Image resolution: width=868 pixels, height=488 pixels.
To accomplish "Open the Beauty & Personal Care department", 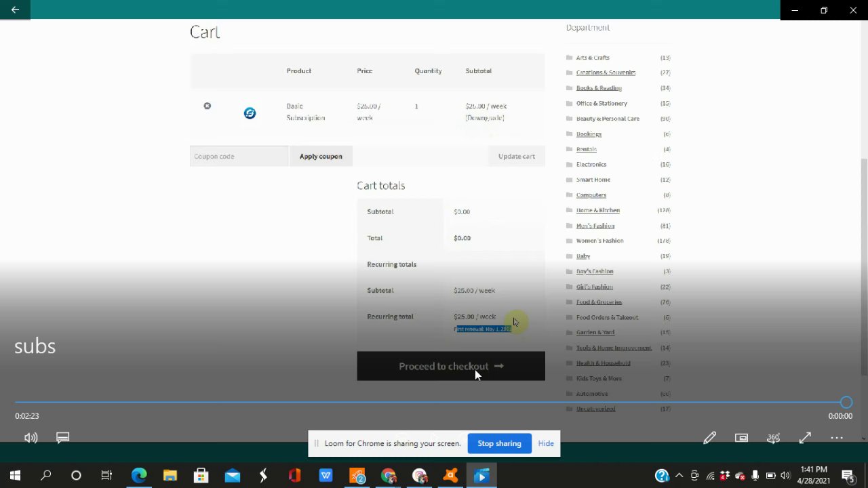I will point(608,119).
